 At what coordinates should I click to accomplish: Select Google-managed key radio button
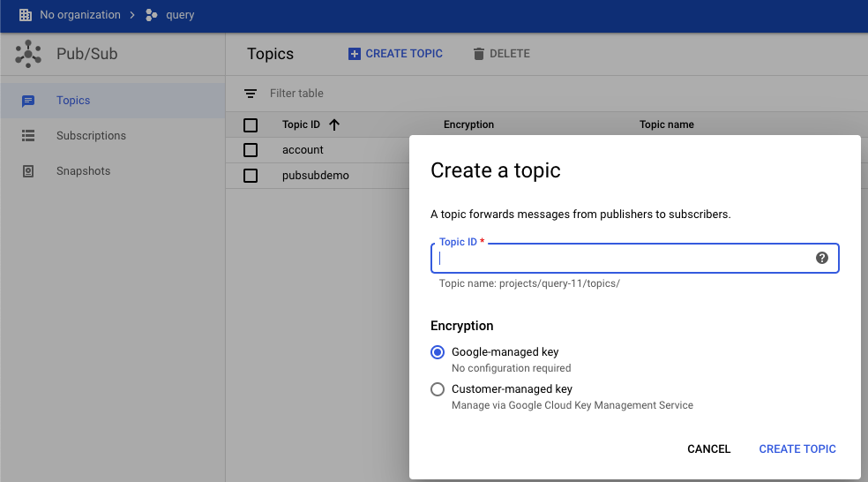(x=438, y=352)
